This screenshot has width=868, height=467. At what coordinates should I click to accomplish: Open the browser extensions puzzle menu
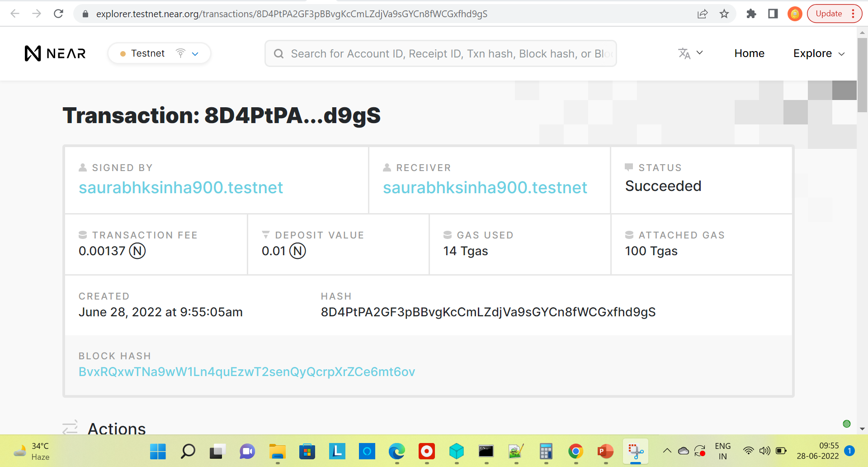coord(751,14)
